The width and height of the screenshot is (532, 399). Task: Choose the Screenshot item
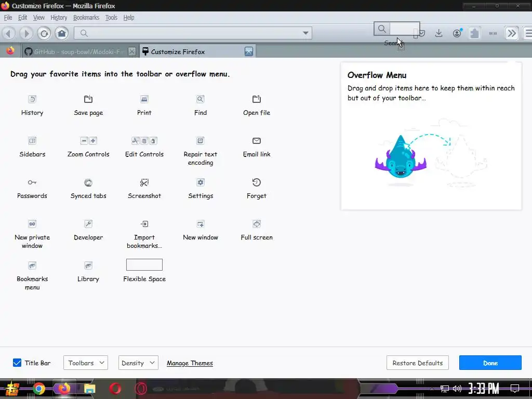coord(144,189)
